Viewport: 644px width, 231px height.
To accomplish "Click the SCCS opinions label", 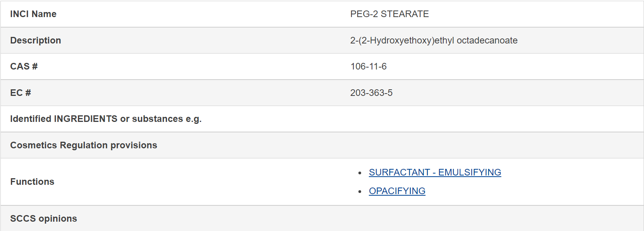I will tap(43, 219).
